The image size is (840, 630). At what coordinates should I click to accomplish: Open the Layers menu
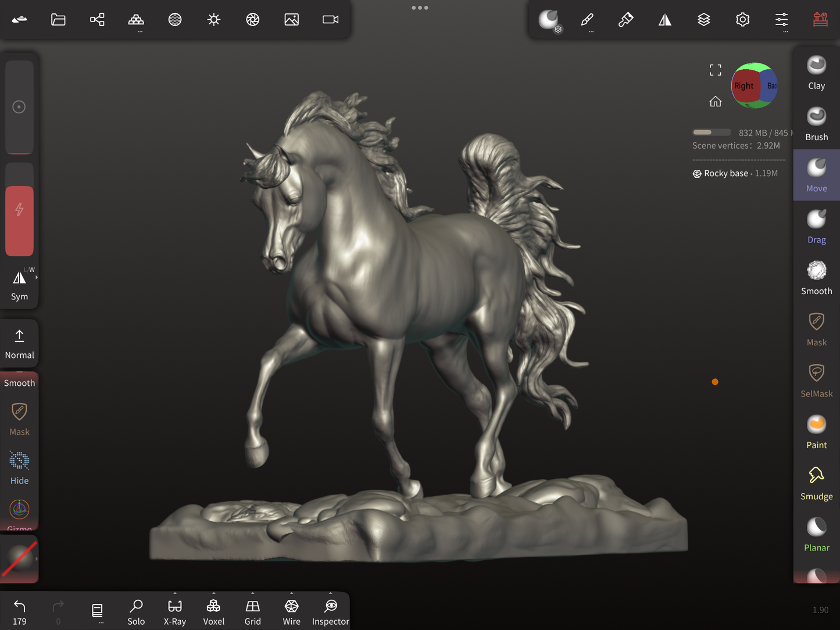coord(703,20)
